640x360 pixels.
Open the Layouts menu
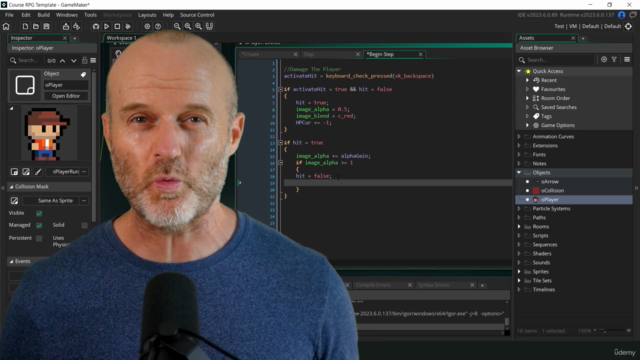coord(147,15)
